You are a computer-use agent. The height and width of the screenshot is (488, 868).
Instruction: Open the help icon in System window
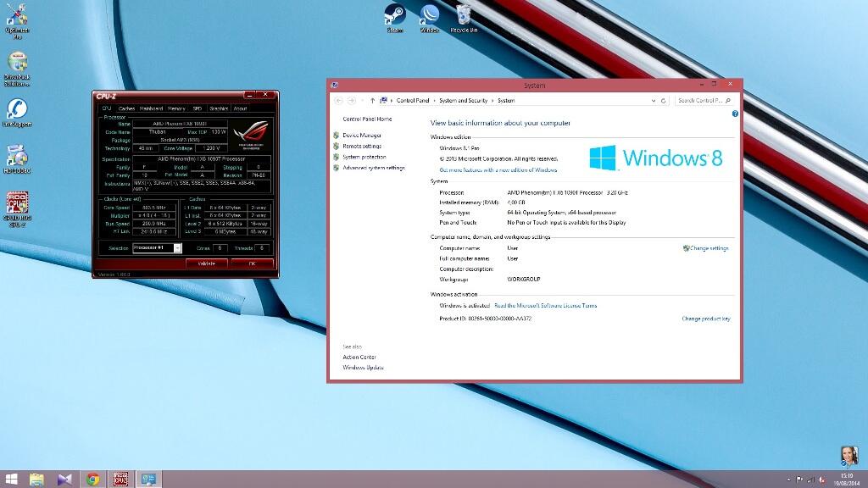[x=735, y=114]
